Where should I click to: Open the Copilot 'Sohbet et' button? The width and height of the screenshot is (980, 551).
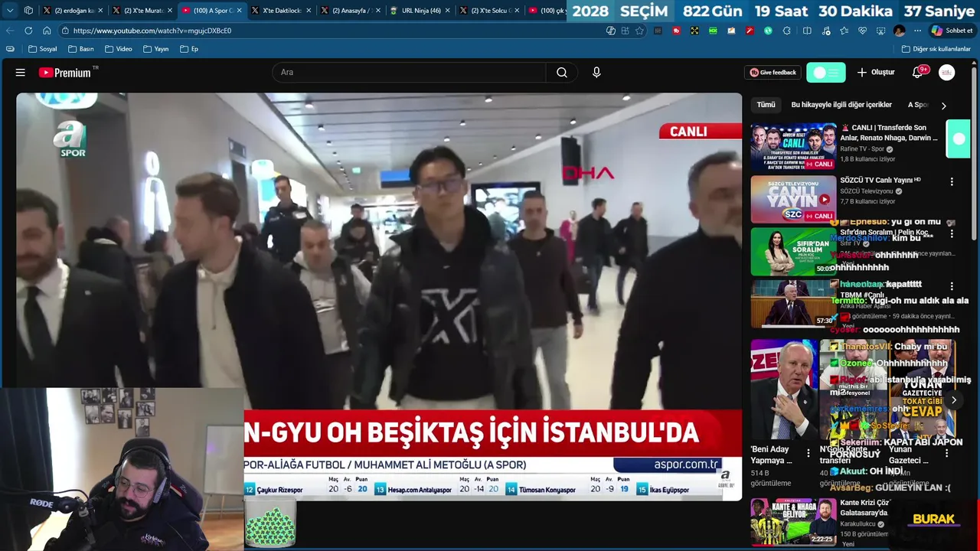(952, 31)
